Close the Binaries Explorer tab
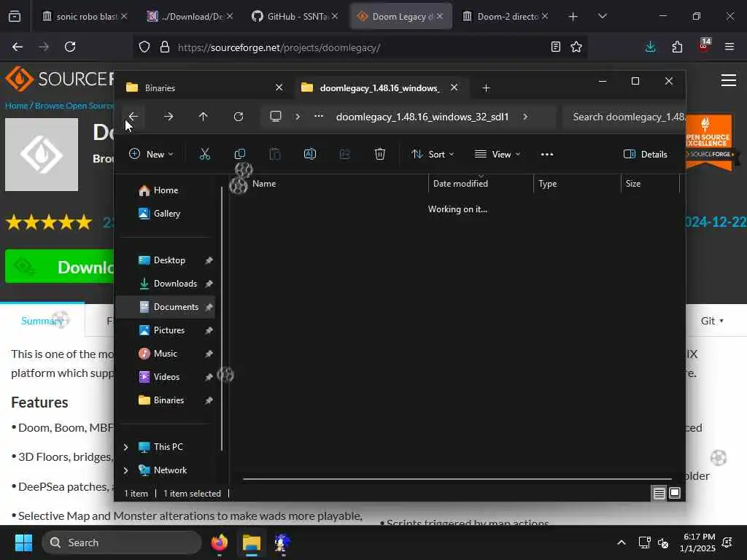Viewport: 747px width, 560px height. (279, 87)
